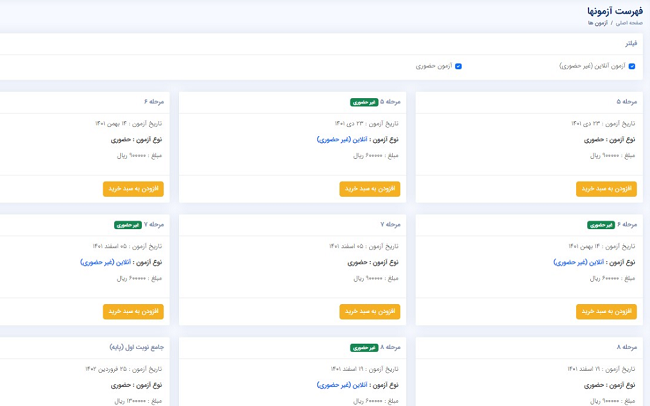Screen dimensions: 650x406
Task: Click the ۹۰۰۰۰۰ ریال price in in-person مرحله ۷ card
Action: point(369,279)
